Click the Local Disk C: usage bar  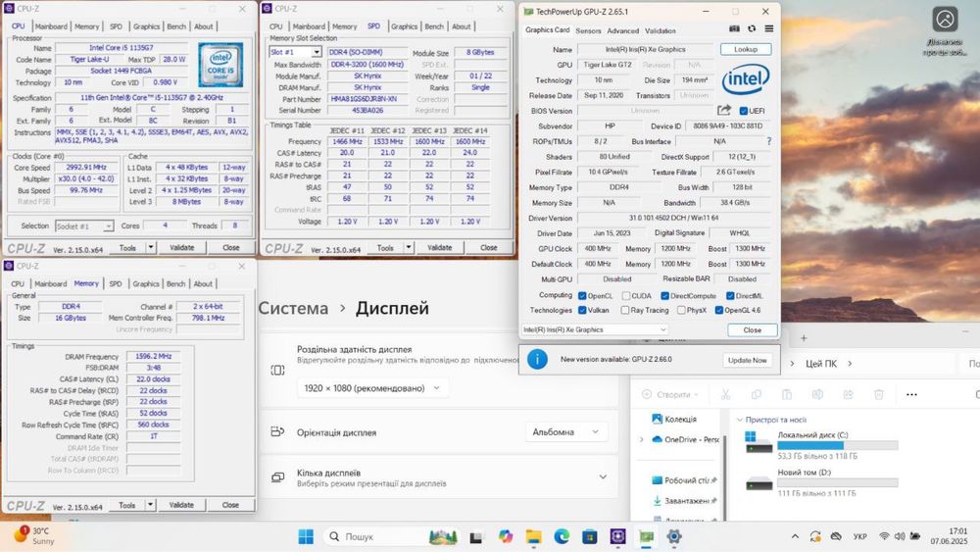click(838, 446)
